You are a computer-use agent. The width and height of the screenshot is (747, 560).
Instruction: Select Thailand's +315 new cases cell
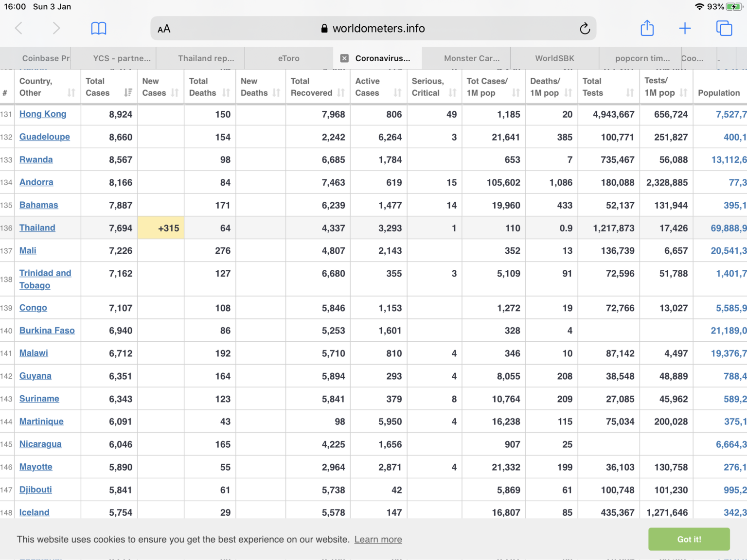point(161,227)
